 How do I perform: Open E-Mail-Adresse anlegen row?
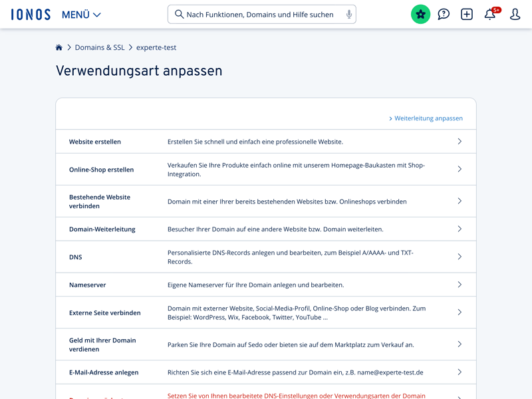coord(104,372)
